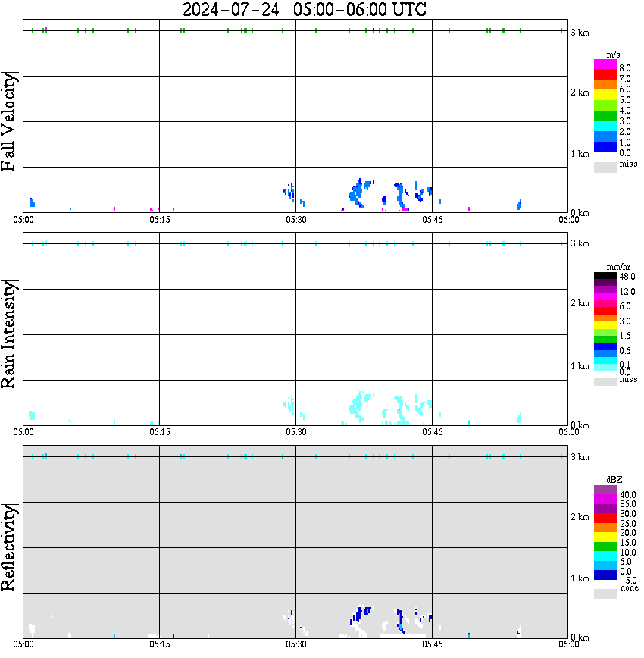644x658 pixels.
Task: Click the Reflectivity axis label
Action: (9, 547)
